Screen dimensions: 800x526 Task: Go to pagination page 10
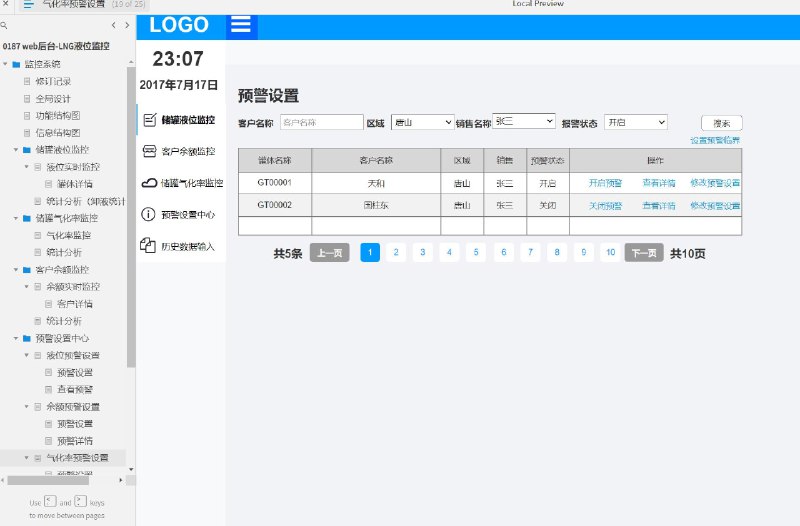pyautogui.click(x=610, y=253)
